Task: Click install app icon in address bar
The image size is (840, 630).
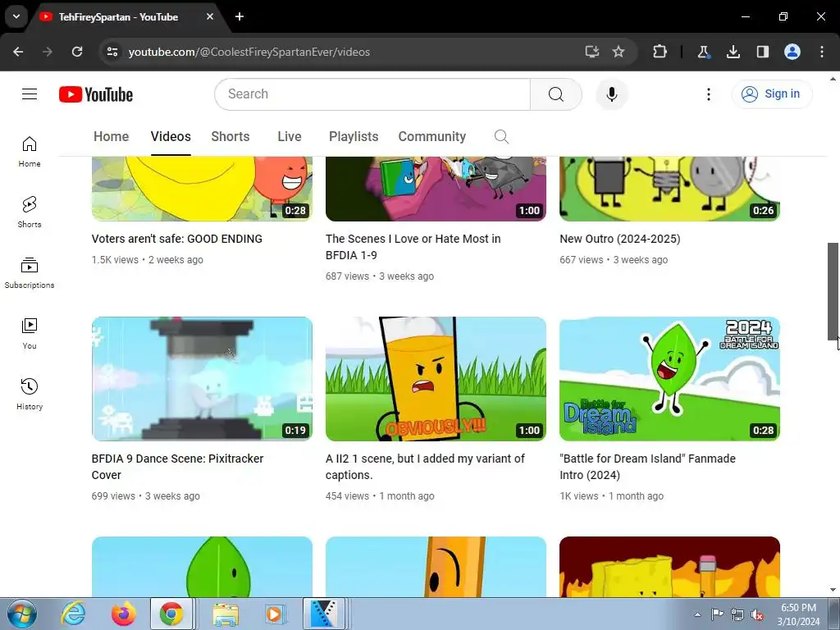Action: pyautogui.click(x=591, y=52)
